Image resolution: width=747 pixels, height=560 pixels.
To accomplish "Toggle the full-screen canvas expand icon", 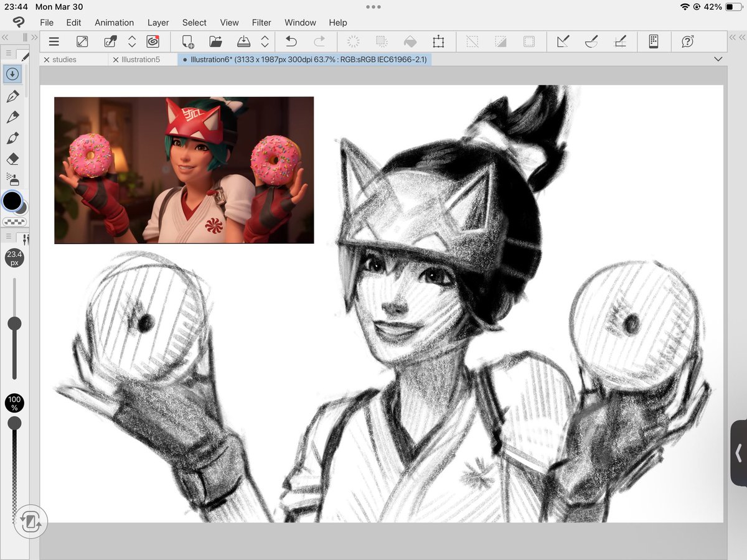I will pyautogui.click(x=82, y=42).
